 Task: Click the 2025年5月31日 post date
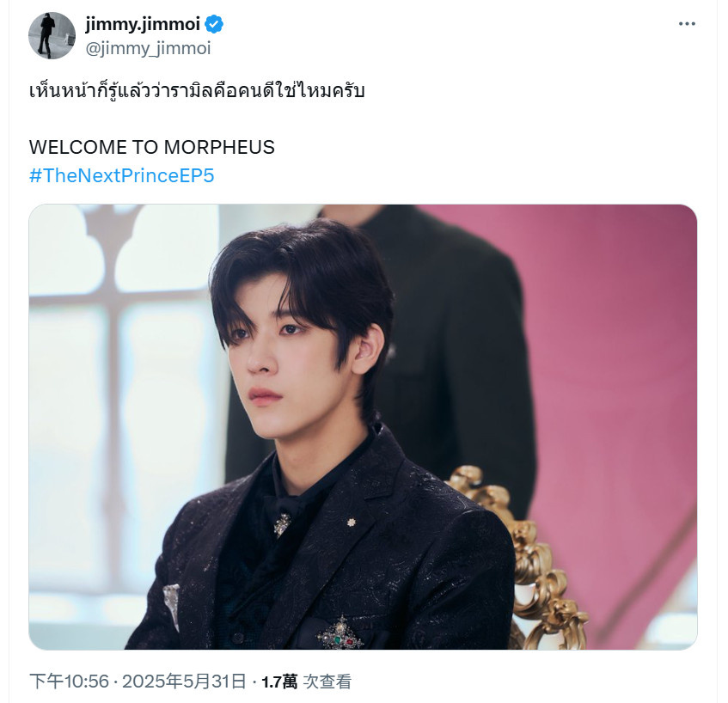(x=184, y=682)
